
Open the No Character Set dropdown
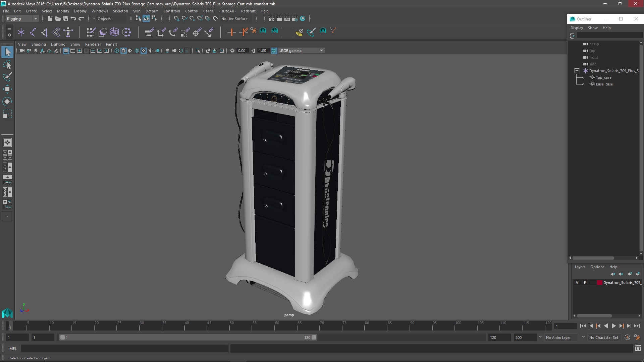[x=603, y=338]
